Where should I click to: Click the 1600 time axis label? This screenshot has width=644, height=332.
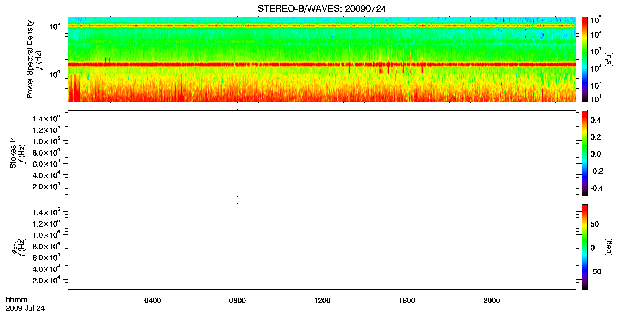pyautogui.click(x=407, y=301)
